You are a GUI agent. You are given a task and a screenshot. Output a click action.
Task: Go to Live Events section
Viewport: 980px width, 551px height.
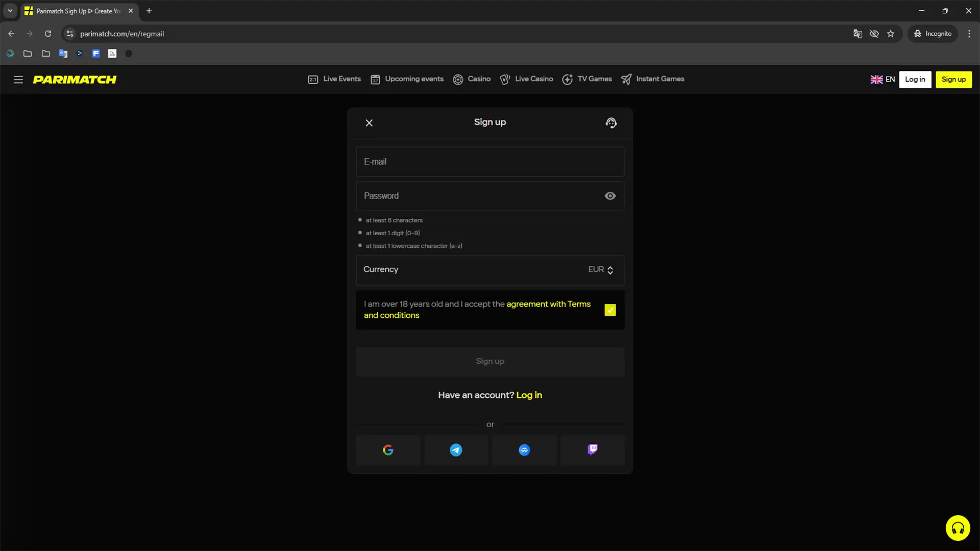click(334, 79)
